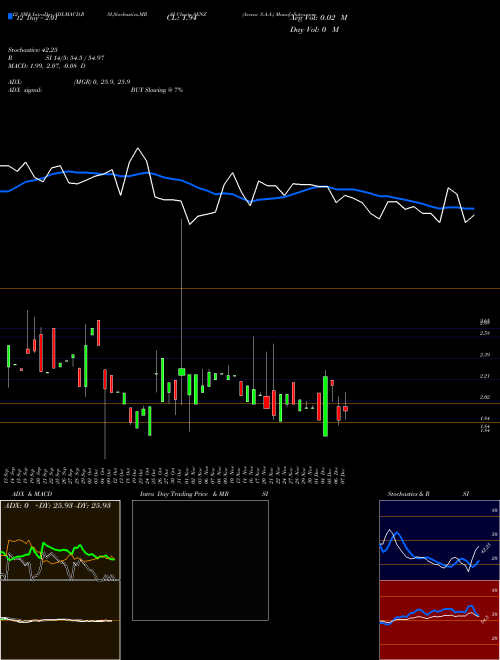Click the 'Stochastics & R' panel title
The height and width of the screenshot is (660, 500).
click(408, 494)
